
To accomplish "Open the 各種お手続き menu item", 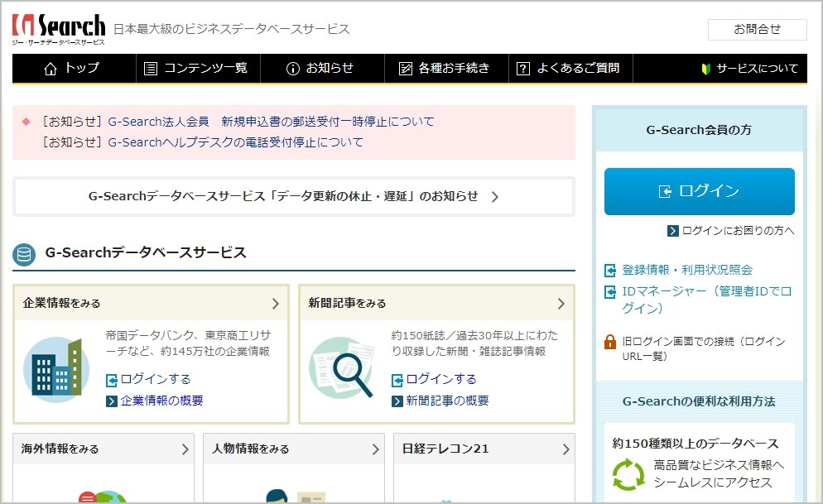I will coord(446,68).
